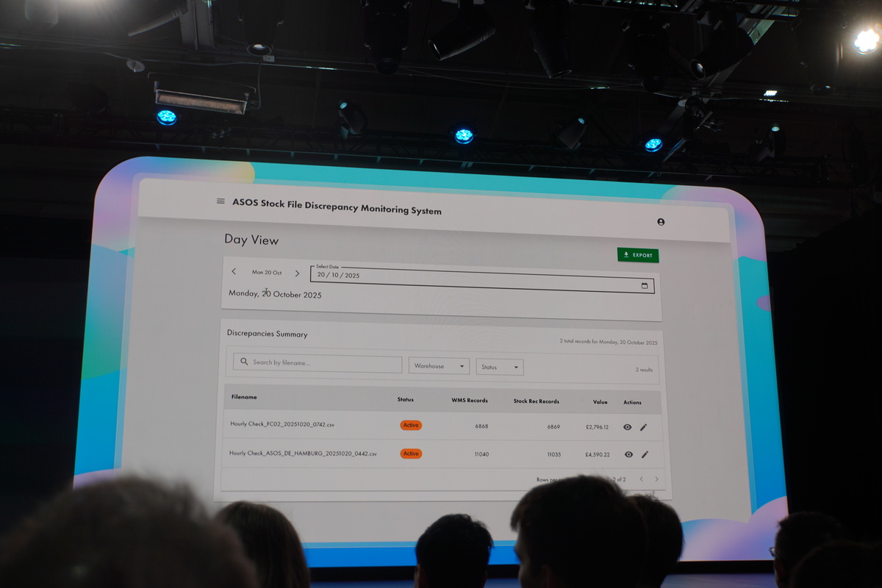Click the 2 results count text
The height and width of the screenshot is (588, 882).
tap(644, 370)
